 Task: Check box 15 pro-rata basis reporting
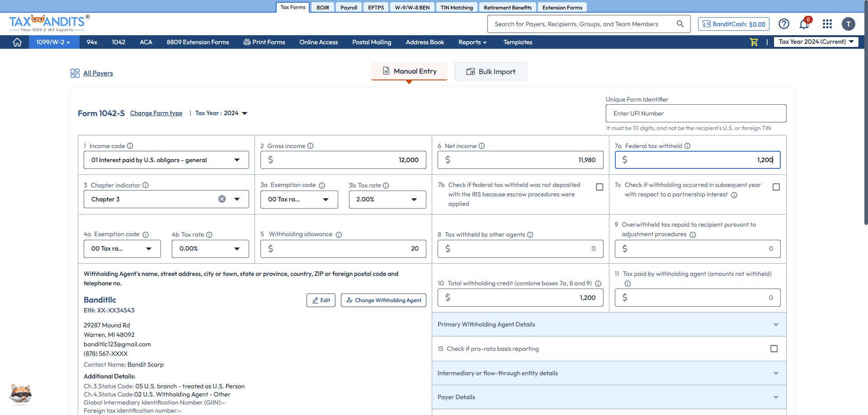[774, 349]
